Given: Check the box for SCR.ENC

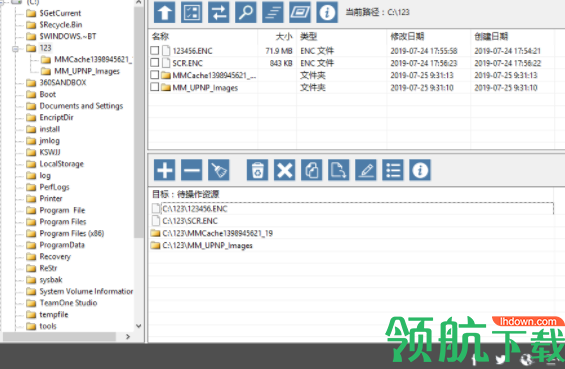Looking at the screenshot, I should tap(155, 63).
